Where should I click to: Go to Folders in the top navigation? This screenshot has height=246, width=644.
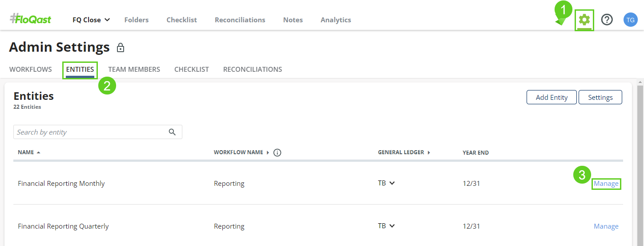[x=137, y=20]
